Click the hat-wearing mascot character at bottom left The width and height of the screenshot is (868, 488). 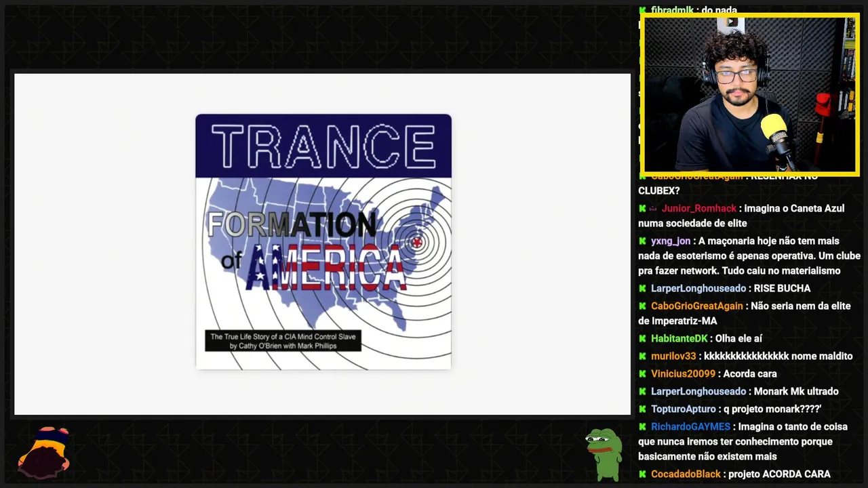coord(44,453)
